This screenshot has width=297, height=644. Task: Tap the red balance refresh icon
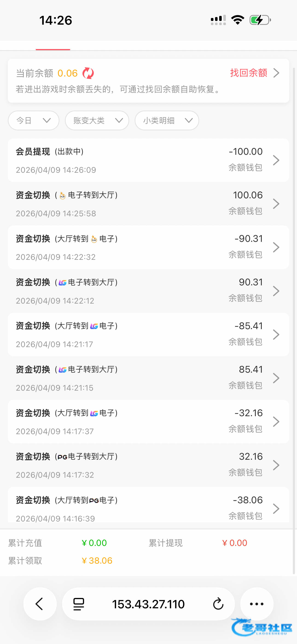(x=88, y=73)
